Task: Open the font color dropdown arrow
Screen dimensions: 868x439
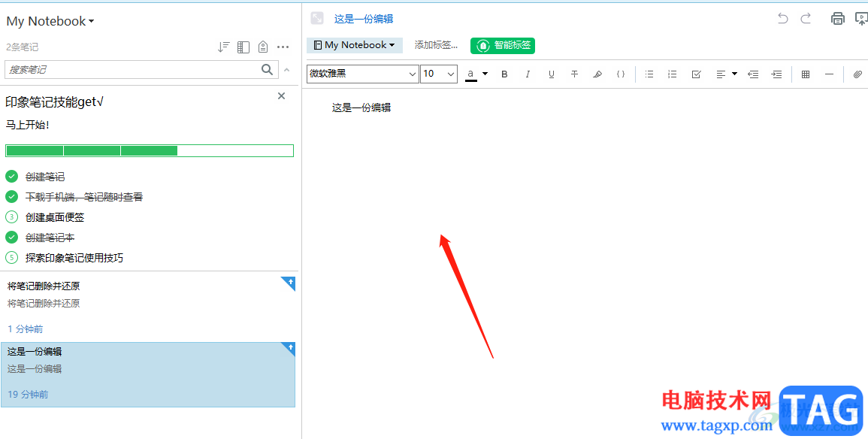Action: (x=485, y=74)
